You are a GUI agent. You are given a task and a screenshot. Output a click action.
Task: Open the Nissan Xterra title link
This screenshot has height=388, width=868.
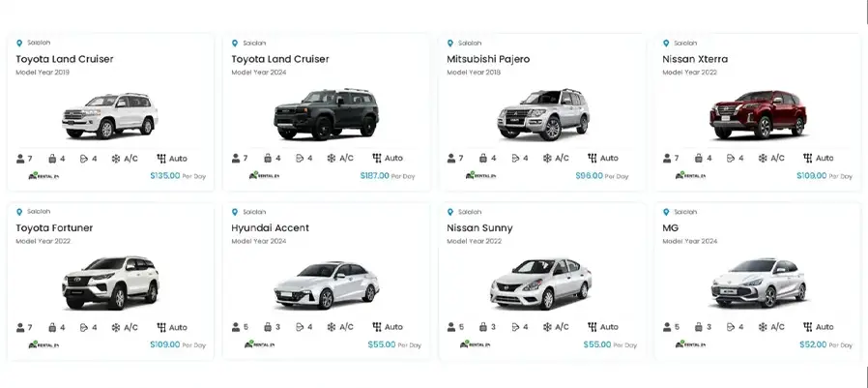coord(695,59)
